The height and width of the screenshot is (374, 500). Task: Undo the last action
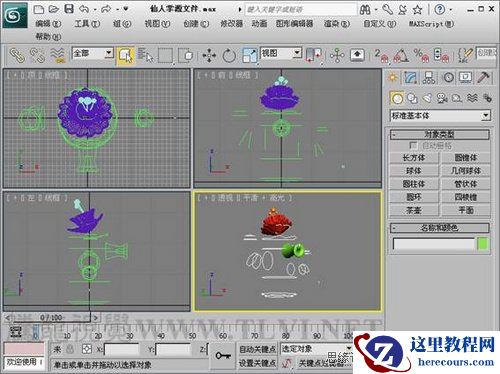pyautogui.click(x=84, y=9)
